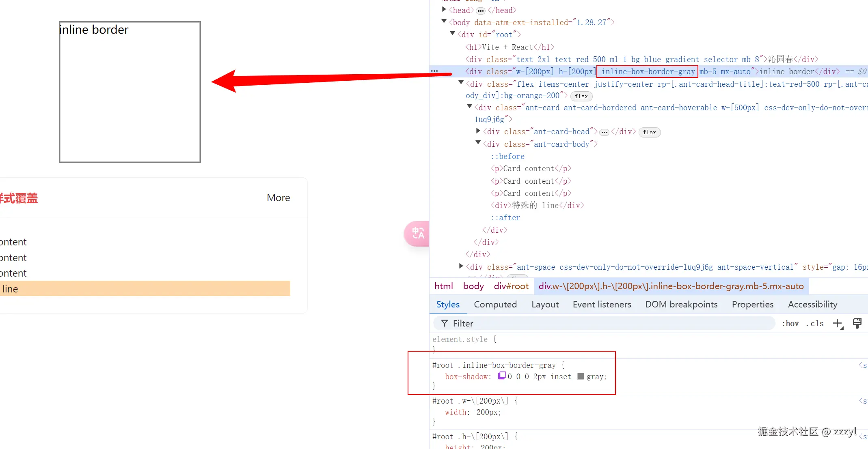868x449 pixels.
Task: Open the Event listeners tab
Action: tap(602, 304)
